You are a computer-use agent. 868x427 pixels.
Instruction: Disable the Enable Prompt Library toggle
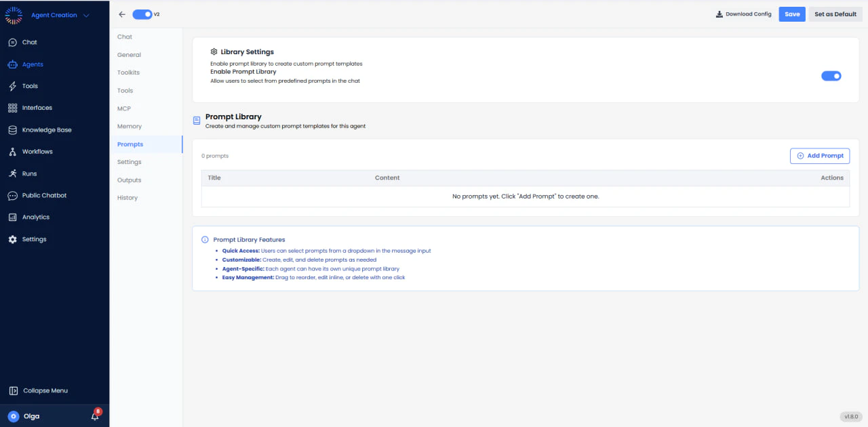click(x=831, y=75)
